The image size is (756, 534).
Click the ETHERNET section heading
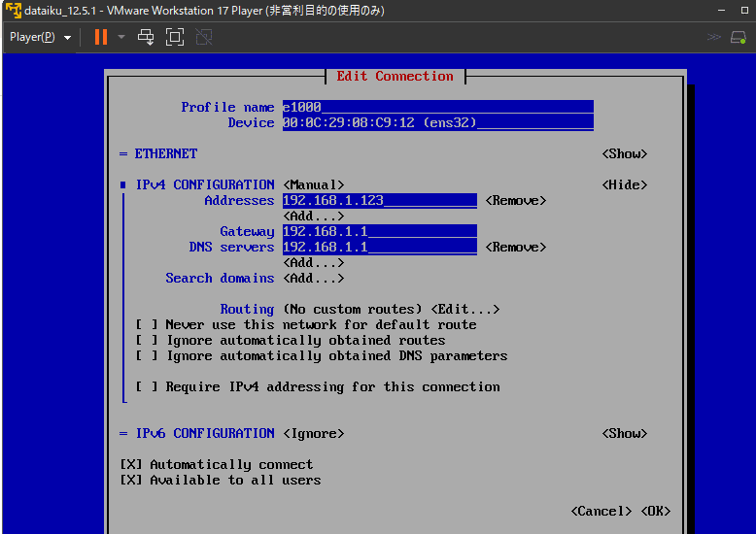pos(166,153)
